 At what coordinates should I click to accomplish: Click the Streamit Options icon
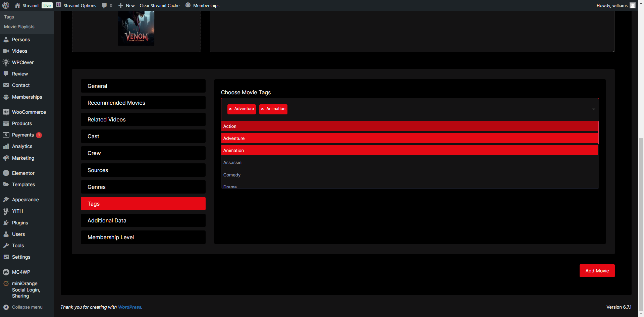tap(59, 5)
